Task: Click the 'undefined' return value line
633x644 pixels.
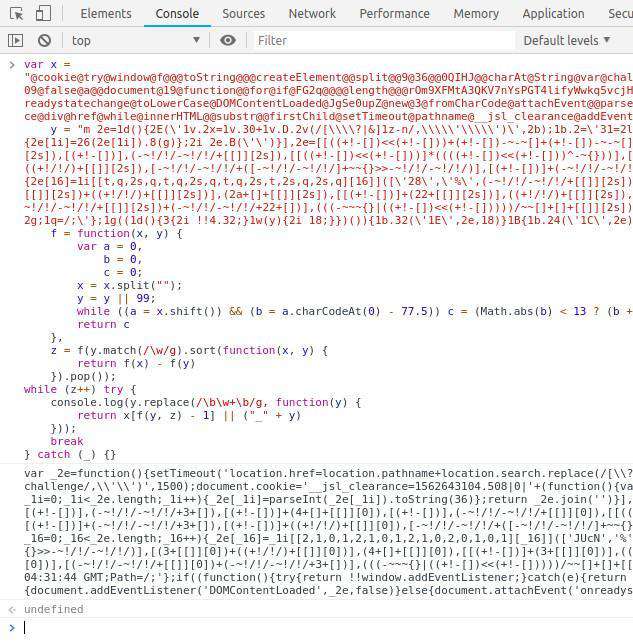Action: (53, 609)
